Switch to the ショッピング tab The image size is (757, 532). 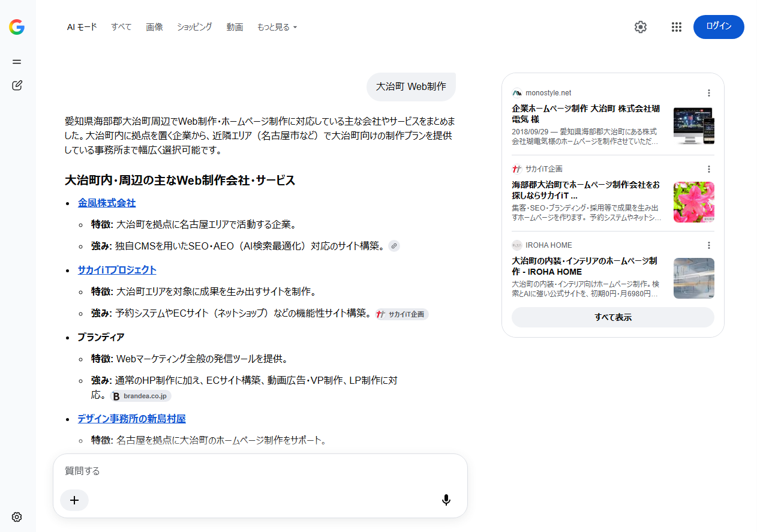pyautogui.click(x=194, y=27)
